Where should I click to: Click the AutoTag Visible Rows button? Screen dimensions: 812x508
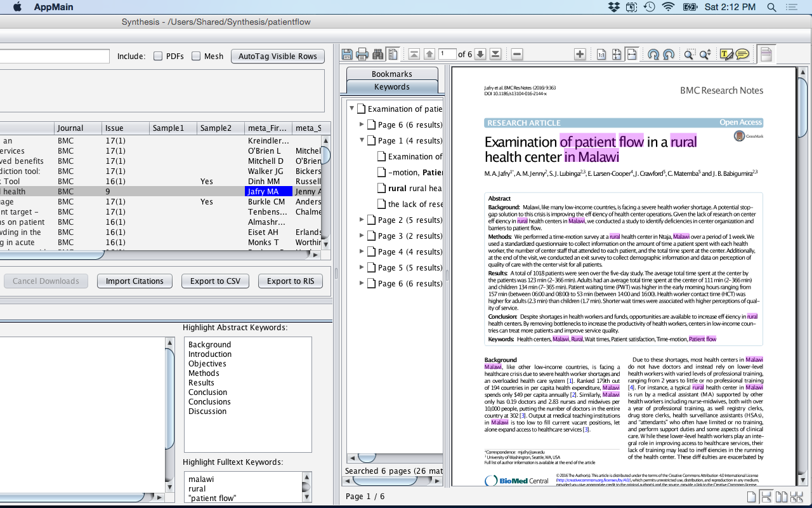(x=278, y=57)
